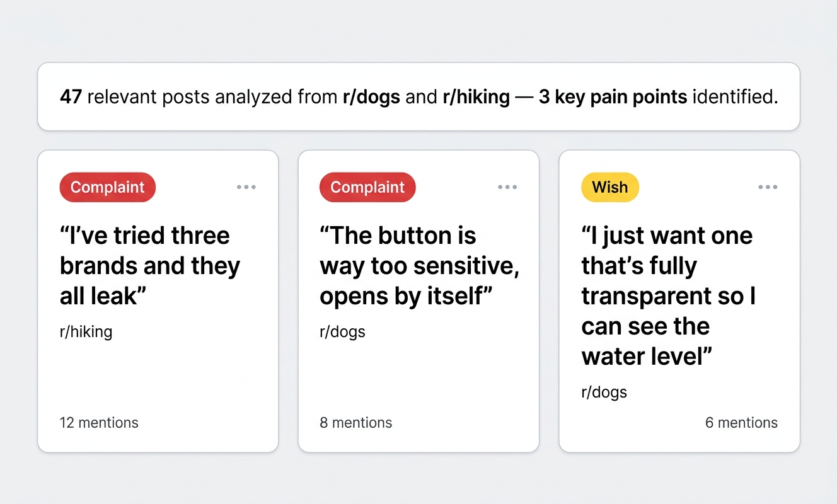Viewport: 837px width, 504px height.
Task: Click r/dogs in the summary banner
Action: 371,97
